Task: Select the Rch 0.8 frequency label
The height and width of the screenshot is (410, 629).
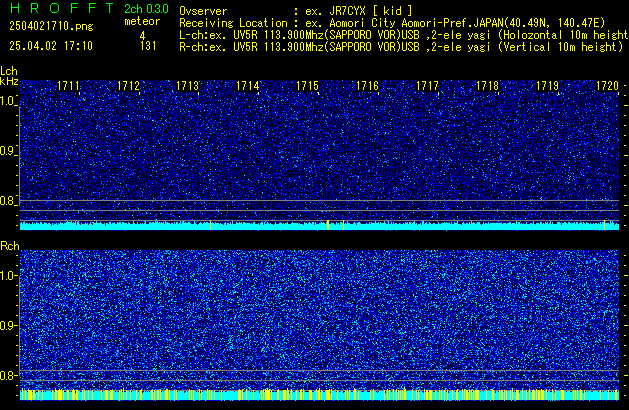Action: [x=8, y=375]
